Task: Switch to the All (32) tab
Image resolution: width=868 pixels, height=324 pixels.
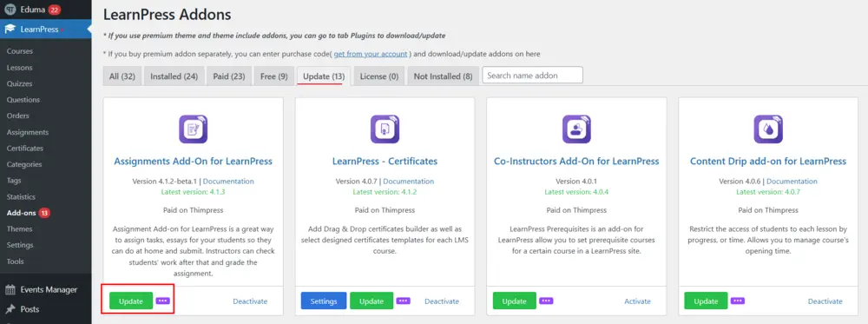Action: click(x=122, y=76)
